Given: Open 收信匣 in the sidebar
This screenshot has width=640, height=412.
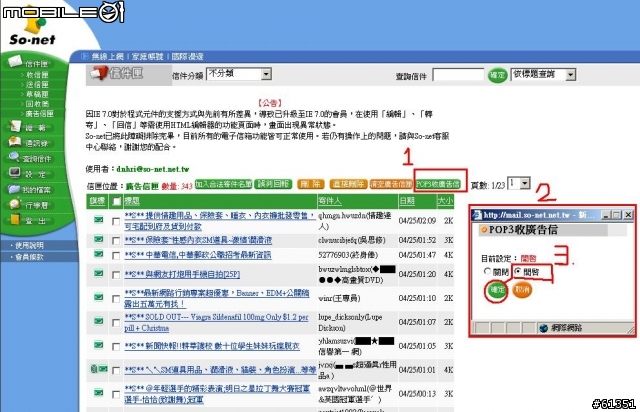Looking at the screenshot, I should click(x=38, y=75).
